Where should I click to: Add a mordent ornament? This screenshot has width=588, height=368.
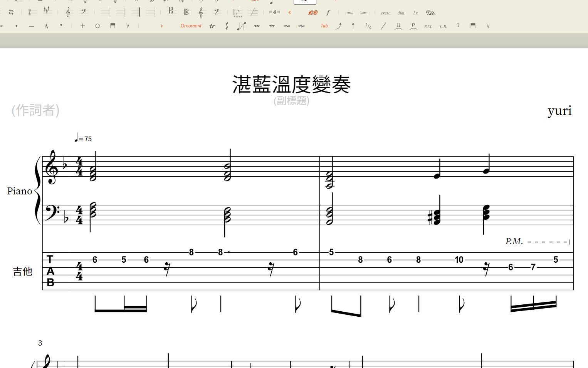click(257, 26)
